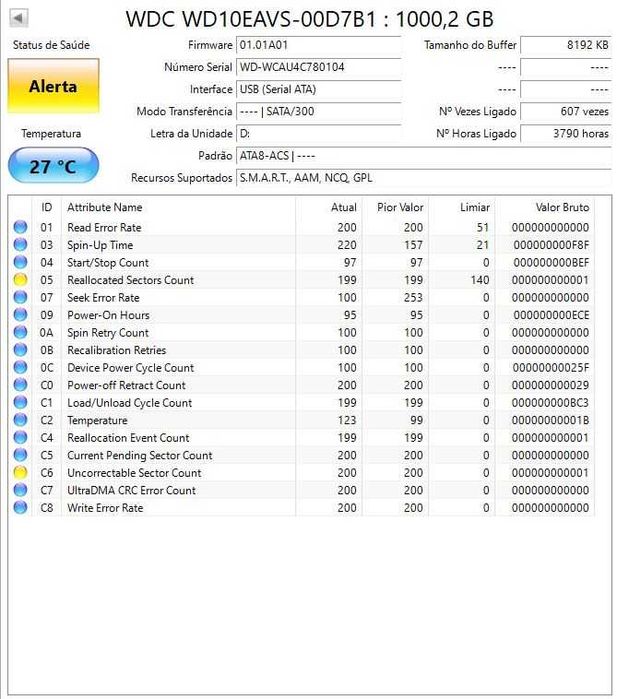Click the status circle for Device Power Cycle Count
Screen dimensions: 617x699
pyautogui.click(x=20, y=367)
